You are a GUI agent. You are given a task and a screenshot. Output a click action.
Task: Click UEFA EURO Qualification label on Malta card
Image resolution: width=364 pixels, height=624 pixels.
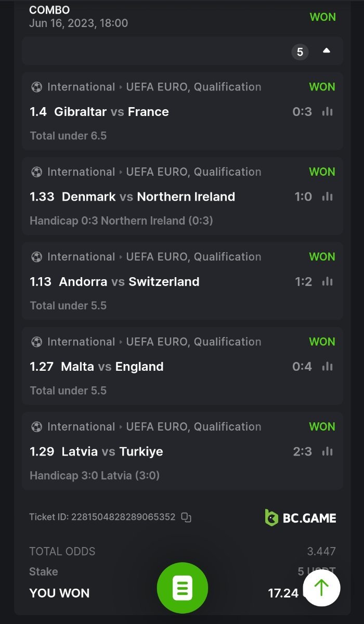click(193, 342)
